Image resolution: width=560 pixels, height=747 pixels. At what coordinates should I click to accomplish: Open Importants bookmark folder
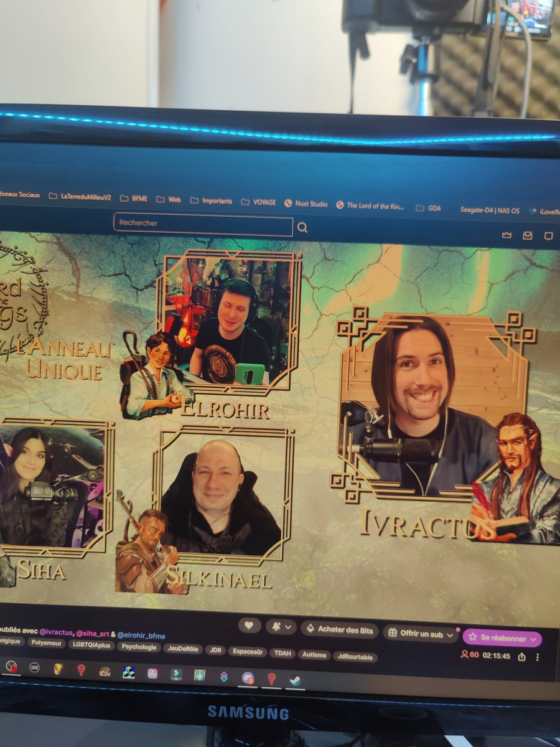pos(212,201)
